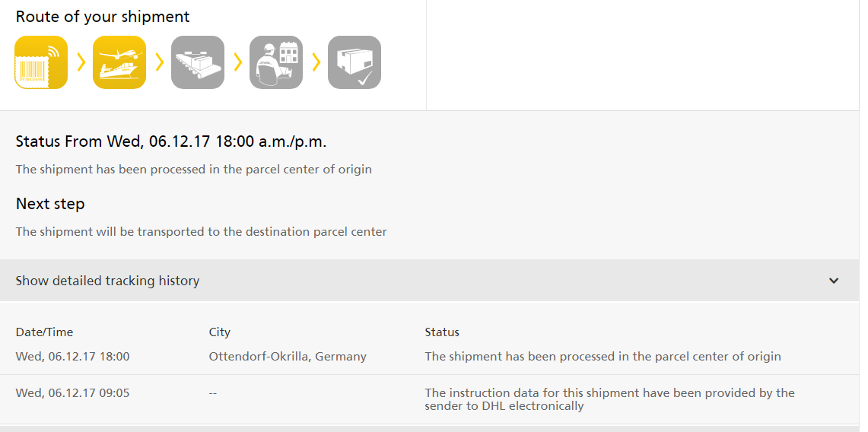Click the first yellow arrow between route steps
This screenshot has width=868, height=432.
click(x=81, y=62)
